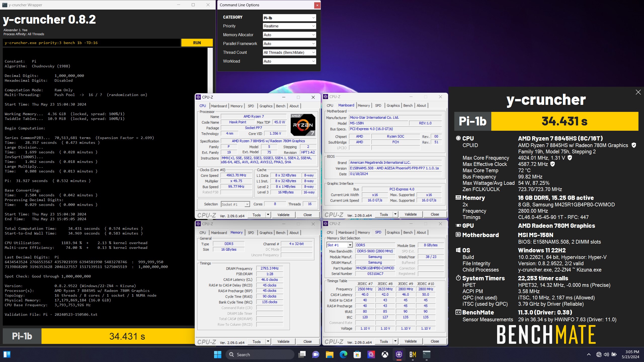This screenshot has height=362, width=644.
Task: Open the Parallel Framework dropdown
Action: 289,44
